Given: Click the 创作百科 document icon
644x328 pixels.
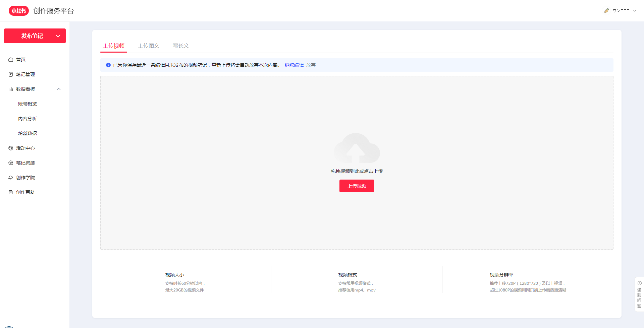Looking at the screenshot, I should click(11, 192).
